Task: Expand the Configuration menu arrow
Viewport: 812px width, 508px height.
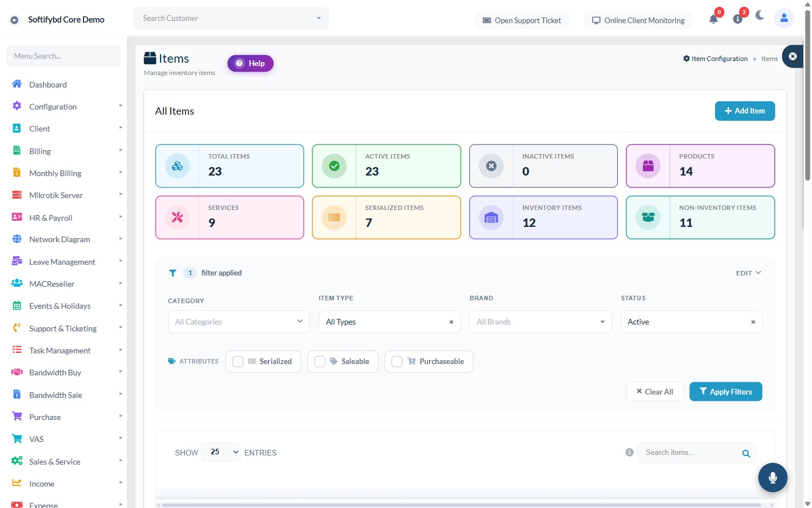Action: click(x=121, y=106)
